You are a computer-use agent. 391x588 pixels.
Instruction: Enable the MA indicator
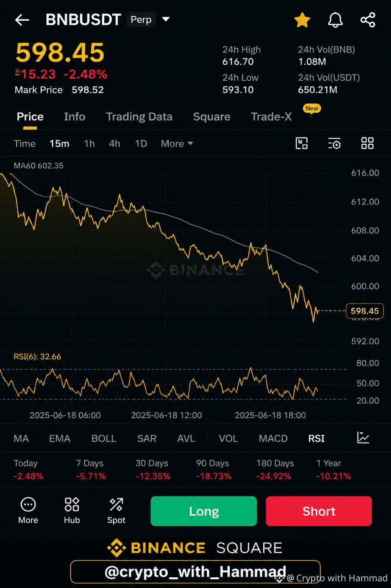[21, 438]
